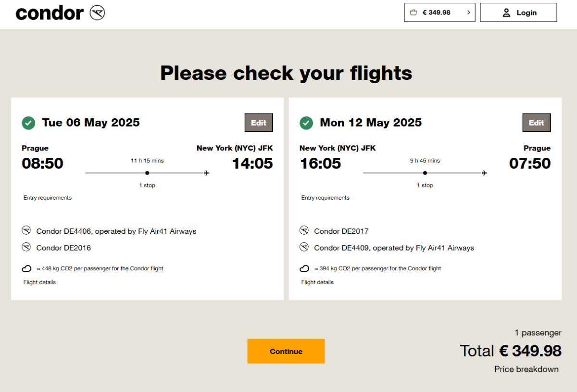Edit the outbound Prague to New York flight

tap(259, 123)
